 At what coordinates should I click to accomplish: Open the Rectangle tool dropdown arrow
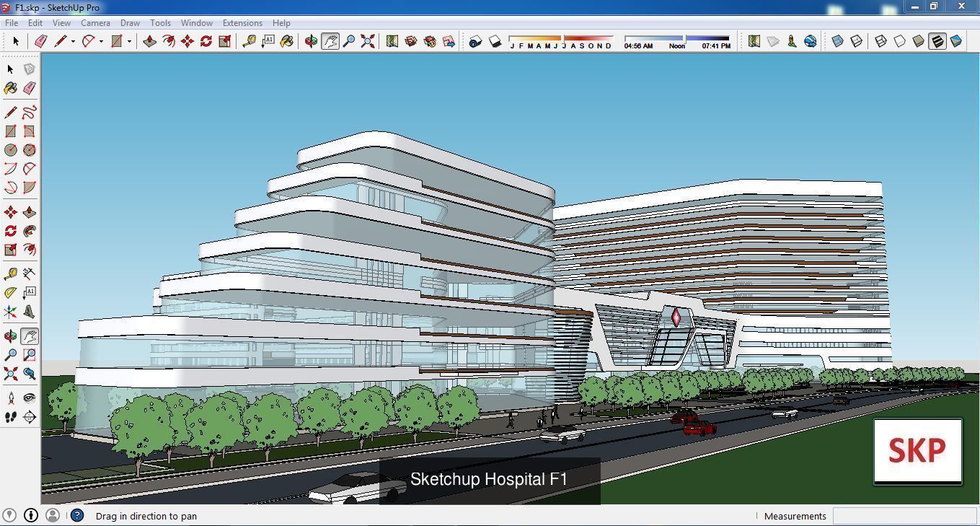click(129, 41)
